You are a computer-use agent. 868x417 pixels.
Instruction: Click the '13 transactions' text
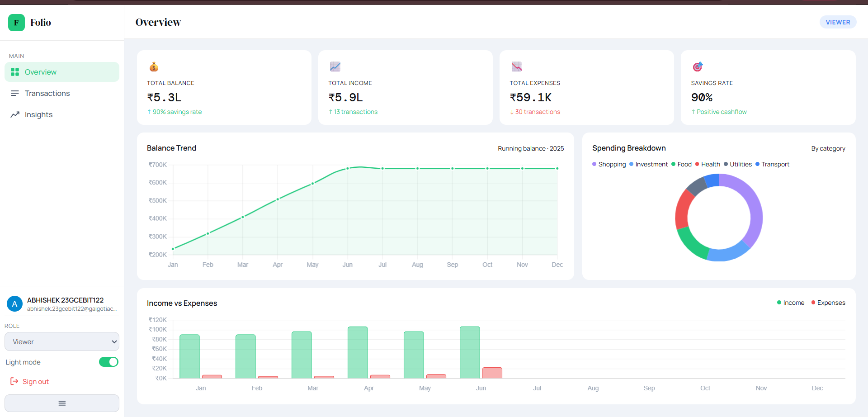[356, 112]
